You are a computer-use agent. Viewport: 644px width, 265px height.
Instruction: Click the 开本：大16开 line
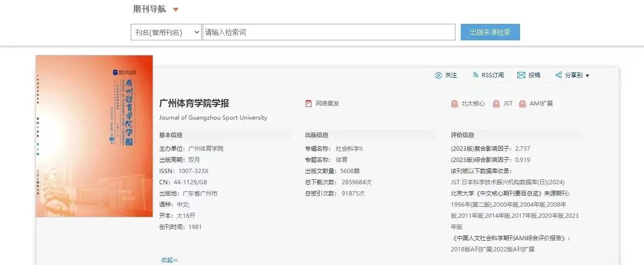click(177, 216)
